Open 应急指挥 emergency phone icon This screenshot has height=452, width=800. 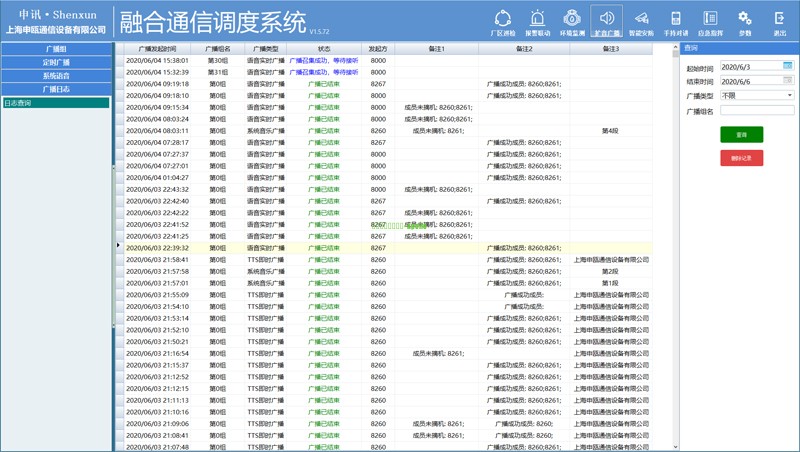point(710,19)
